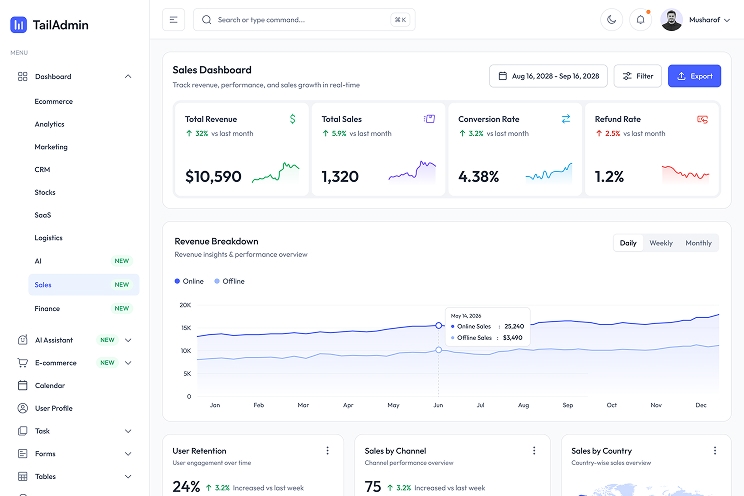The width and height of the screenshot is (744, 496).
Task: Expand the Task menu chevron
Action: (128, 431)
